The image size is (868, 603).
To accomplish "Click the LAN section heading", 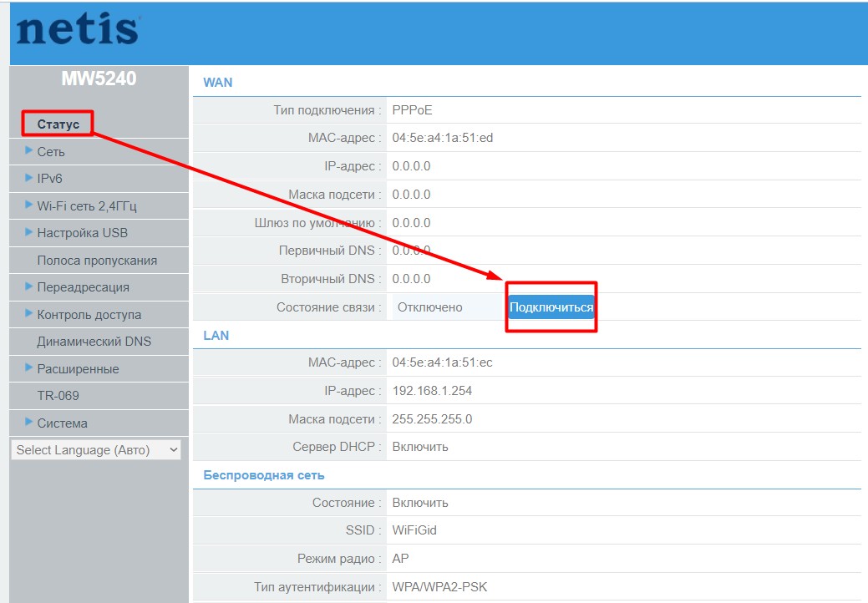I will pos(216,335).
